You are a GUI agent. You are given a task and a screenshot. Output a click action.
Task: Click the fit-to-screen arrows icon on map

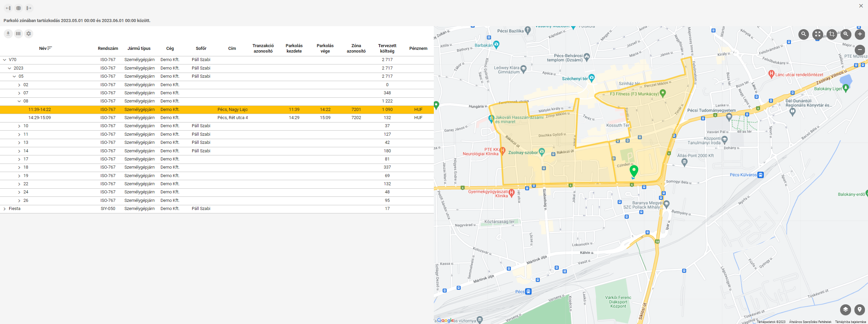tap(817, 34)
